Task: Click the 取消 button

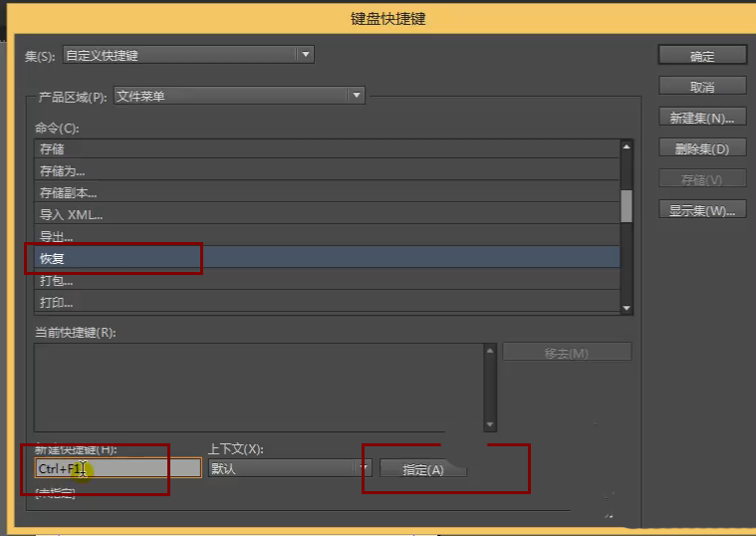Action: click(x=702, y=87)
